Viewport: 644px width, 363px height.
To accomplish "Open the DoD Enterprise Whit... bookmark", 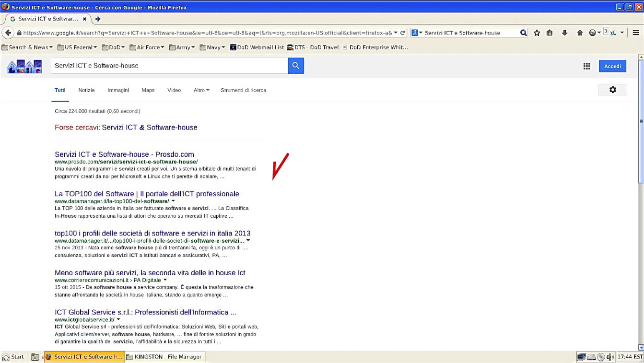I will 375,47.
